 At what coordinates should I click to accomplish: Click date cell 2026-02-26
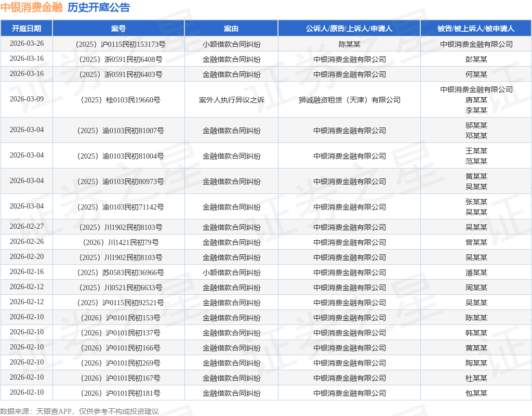coord(26,241)
